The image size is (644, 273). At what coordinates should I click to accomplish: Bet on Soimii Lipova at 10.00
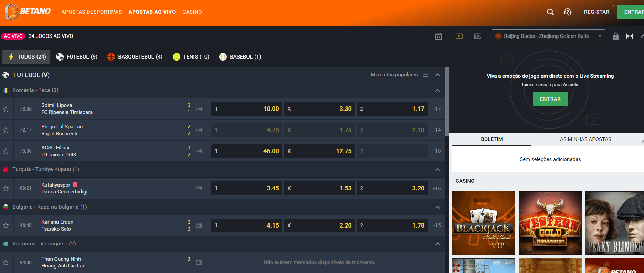247,109
